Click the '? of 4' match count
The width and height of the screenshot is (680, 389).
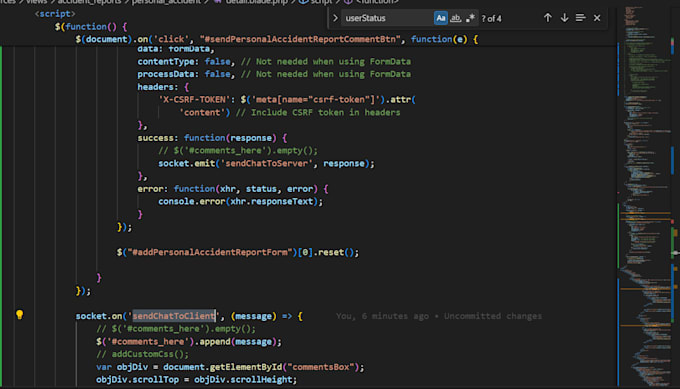(x=491, y=19)
